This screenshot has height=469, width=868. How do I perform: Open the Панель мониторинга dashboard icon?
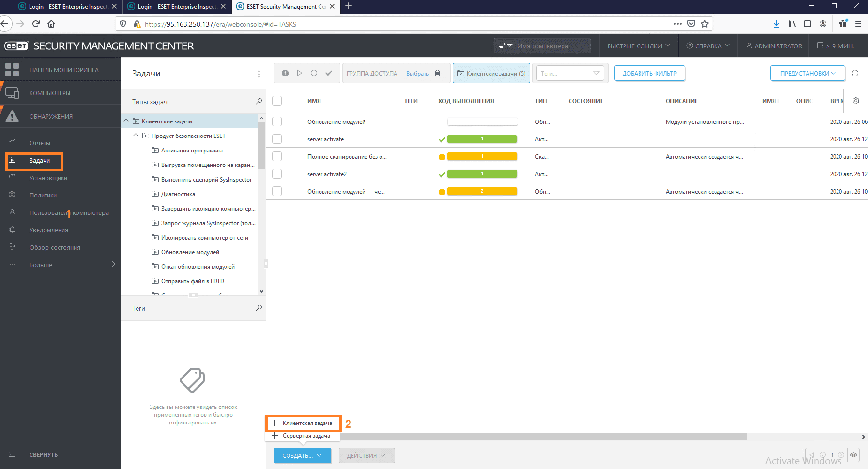[12, 70]
